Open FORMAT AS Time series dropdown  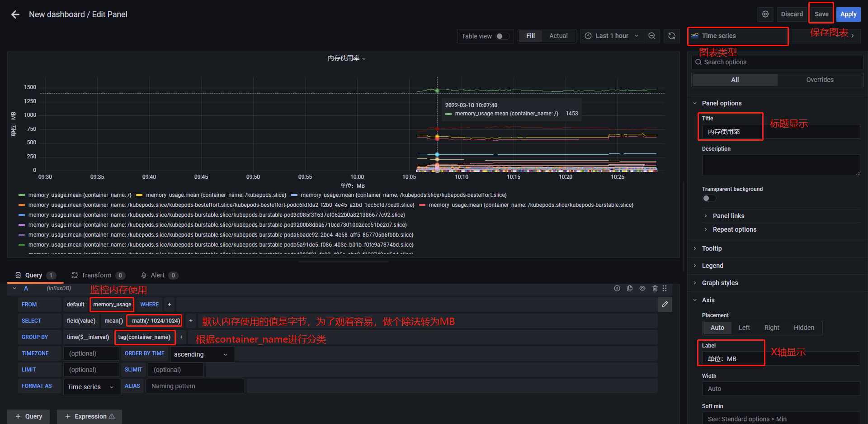coord(92,386)
